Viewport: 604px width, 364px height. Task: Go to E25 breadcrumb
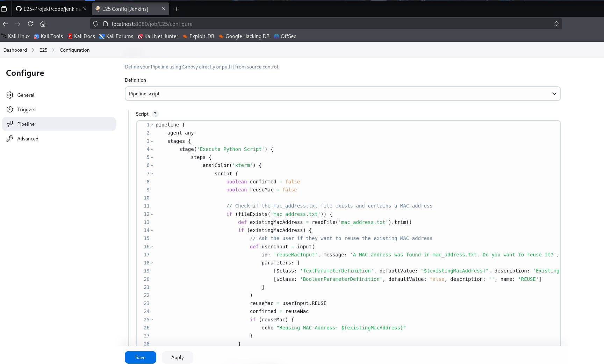[43, 50]
